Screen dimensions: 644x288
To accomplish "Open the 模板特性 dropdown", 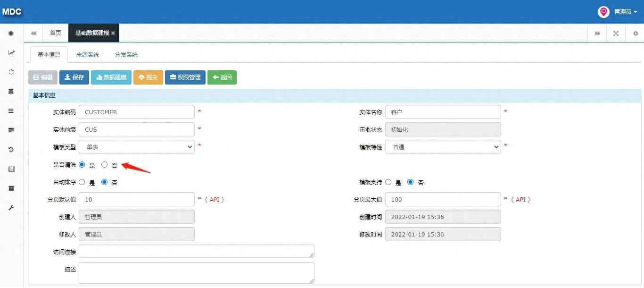I will pos(443,147).
